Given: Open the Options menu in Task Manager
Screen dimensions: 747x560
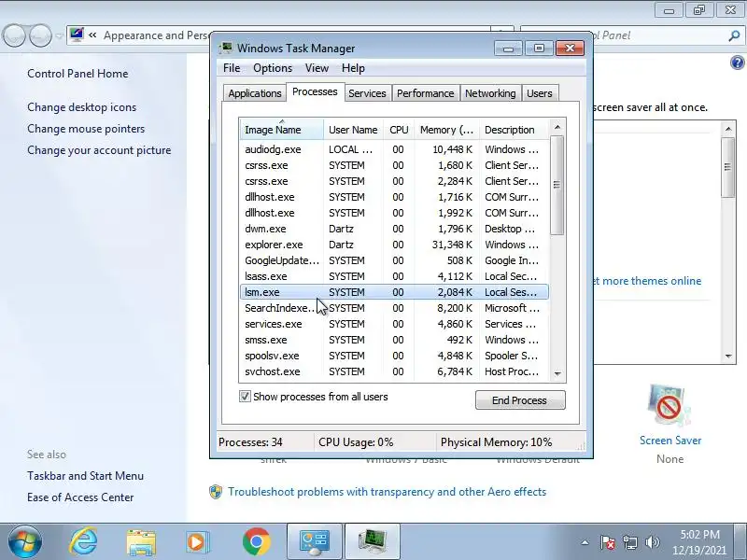Looking at the screenshot, I should [273, 68].
